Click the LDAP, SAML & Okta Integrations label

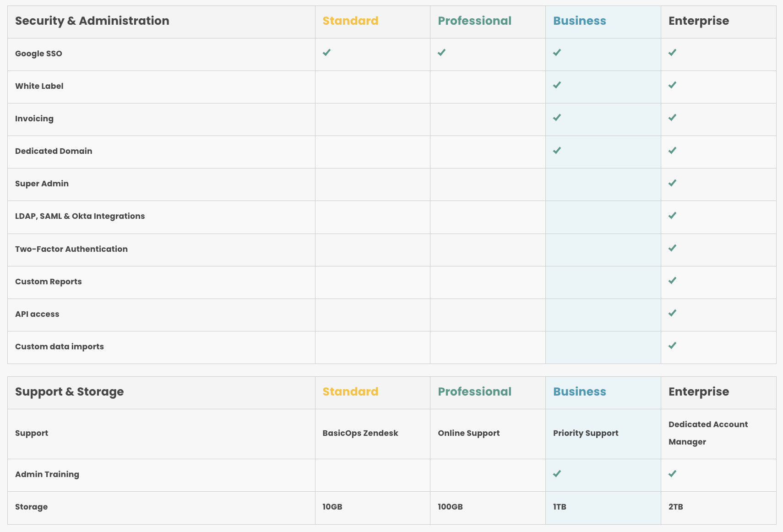coord(80,216)
